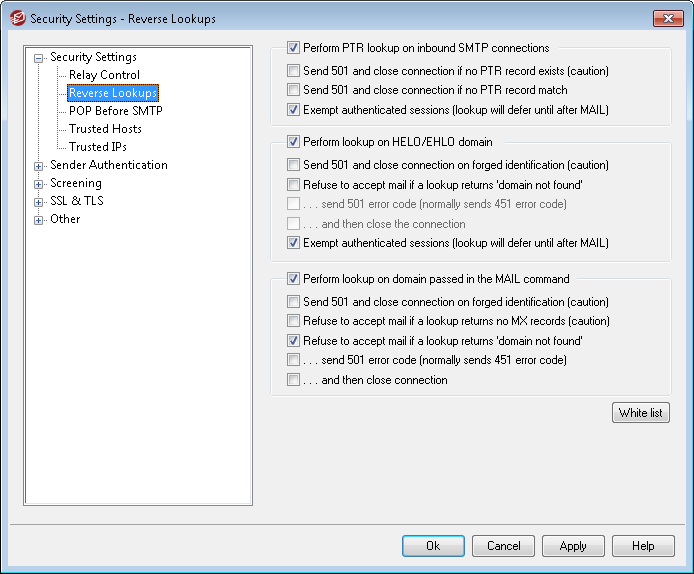Expand the SSL & TLS node
The height and width of the screenshot is (574, 694).
39,202
